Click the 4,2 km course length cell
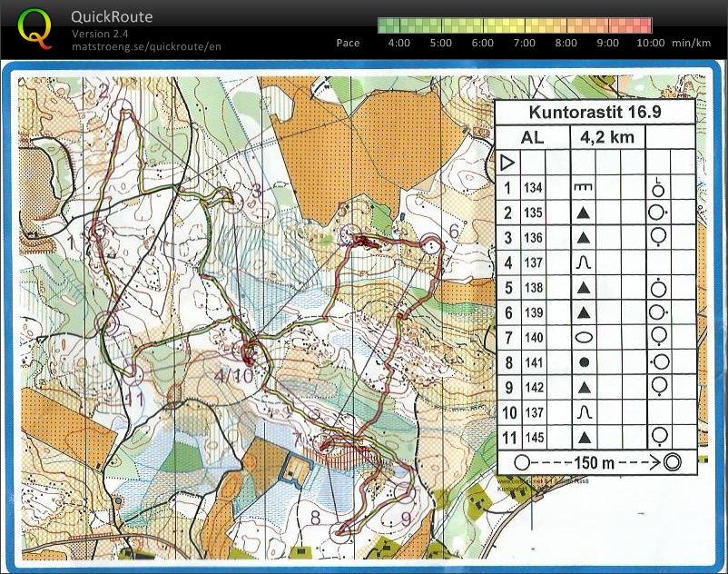728x574 pixels. [606, 138]
